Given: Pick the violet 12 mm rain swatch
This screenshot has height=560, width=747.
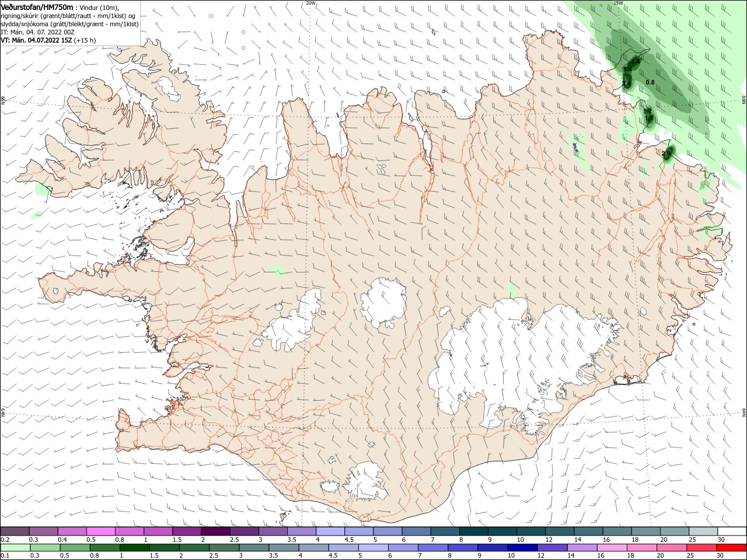Looking at the screenshot, I should 553,548.
